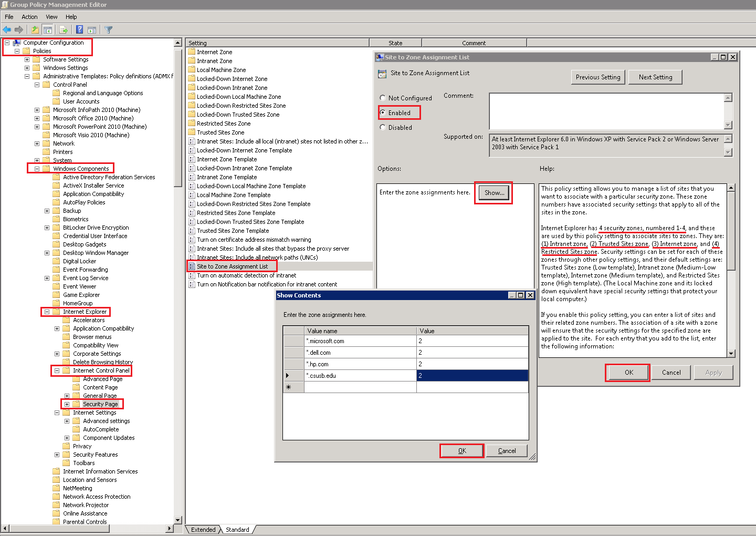Image resolution: width=756 pixels, height=536 pixels.
Task: Click the empty Value name input row
Action: (x=360, y=387)
